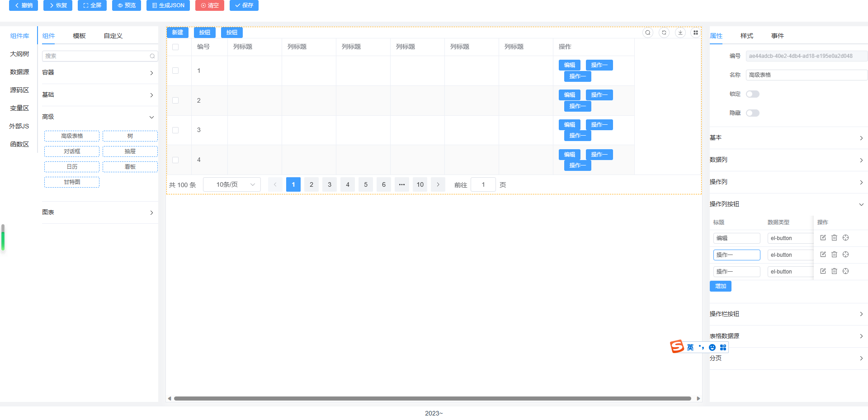Click the red 清空 button
The height and width of the screenshot is (420, 868).
(x=210, y=5)
